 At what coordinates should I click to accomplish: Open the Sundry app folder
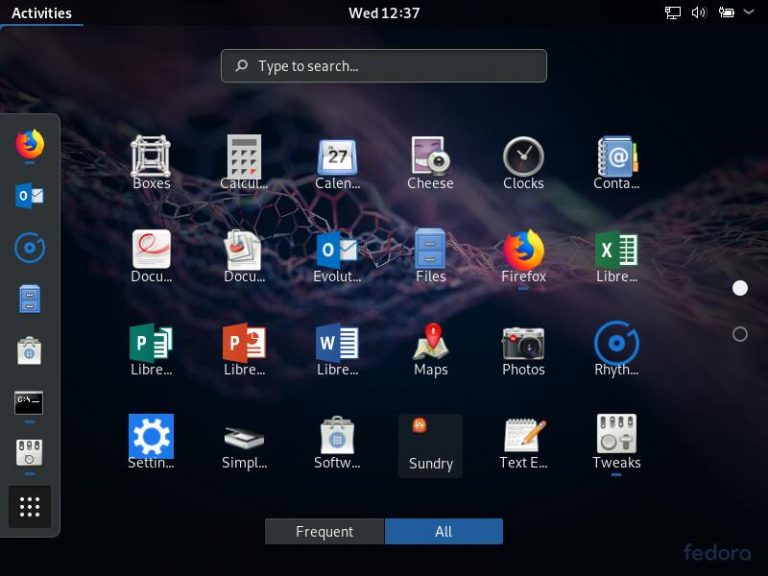[430, 445]
